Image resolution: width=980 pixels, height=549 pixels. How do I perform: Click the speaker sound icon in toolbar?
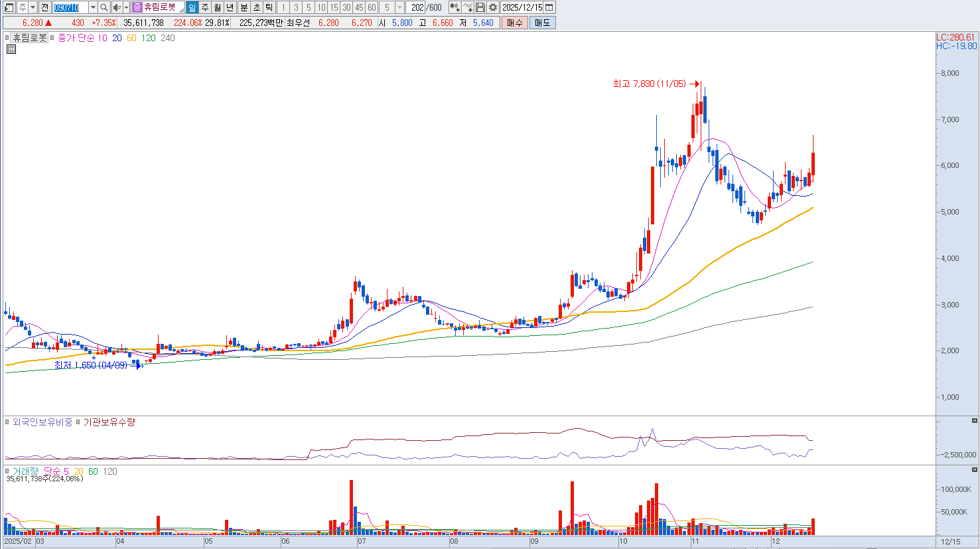117,7
